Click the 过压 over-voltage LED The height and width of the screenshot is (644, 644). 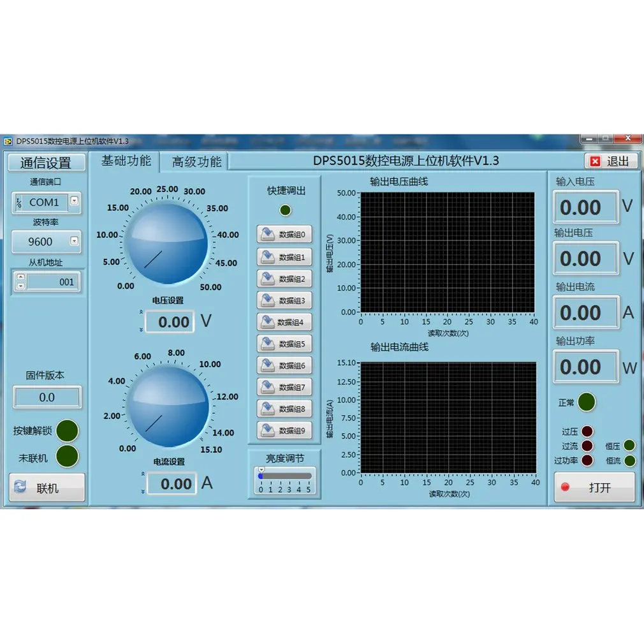pyautogui.click(x=588, y=431)
